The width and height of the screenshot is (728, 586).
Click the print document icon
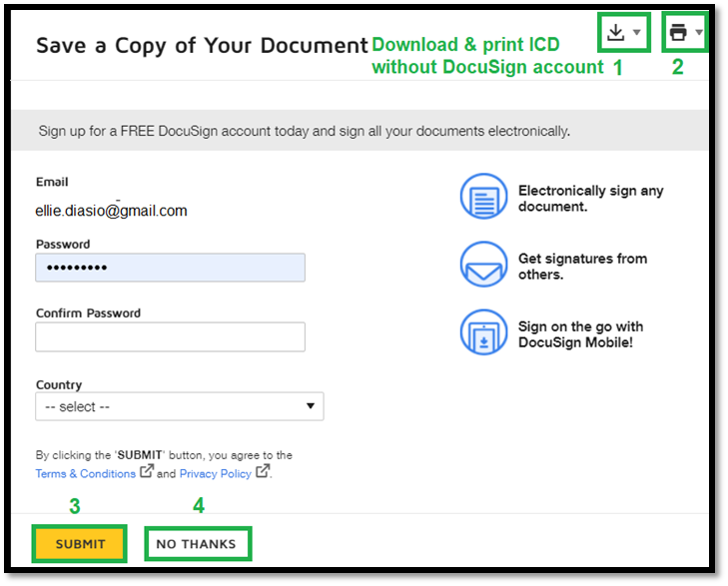point(678,32)
